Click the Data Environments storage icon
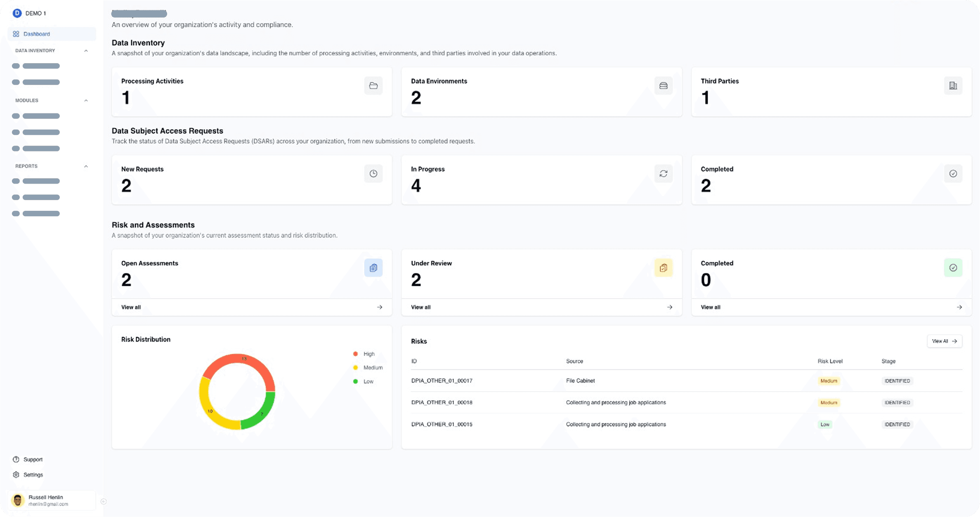The image size is (980, 517). pos(663,85)
